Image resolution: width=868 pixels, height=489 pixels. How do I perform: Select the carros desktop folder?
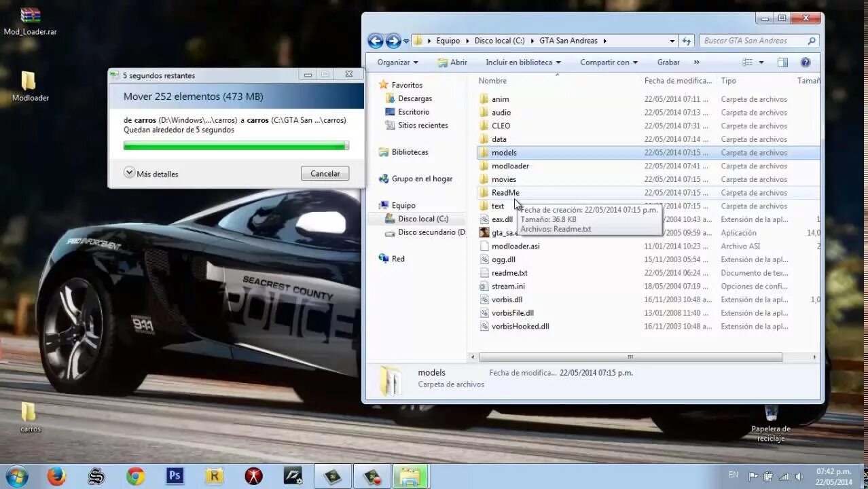coord(30,417)
